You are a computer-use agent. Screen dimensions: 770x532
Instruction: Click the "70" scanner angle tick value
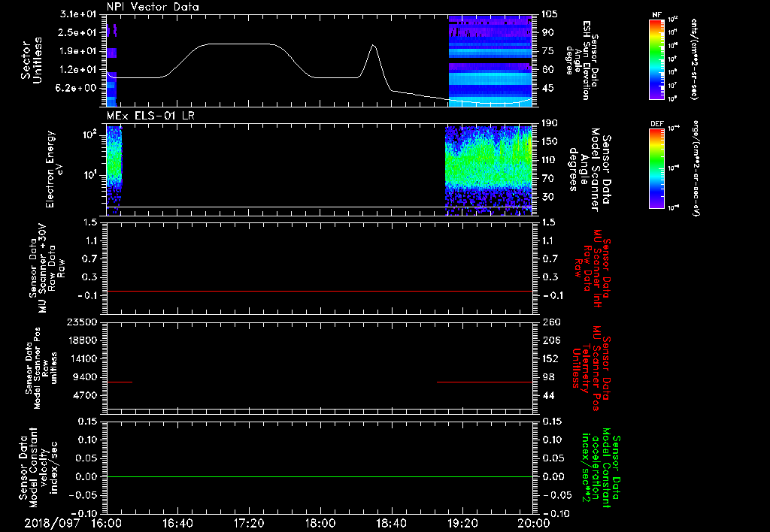[x=547, y=179]
